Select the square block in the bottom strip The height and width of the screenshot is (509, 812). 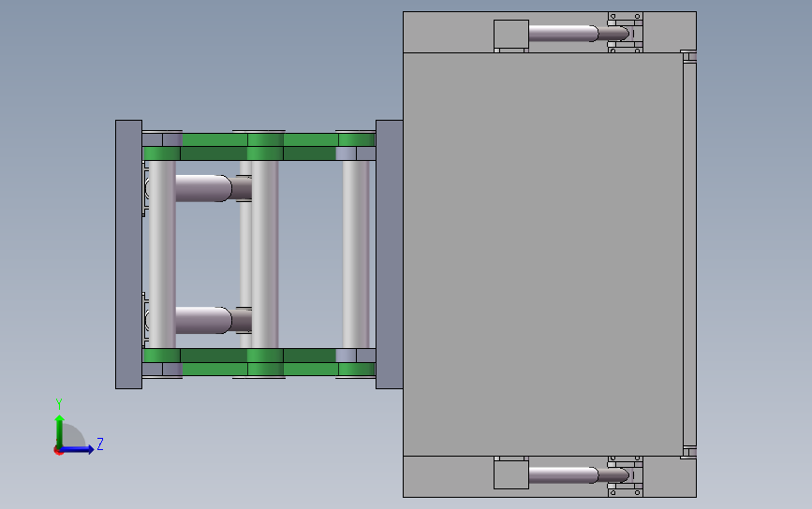[511, 474]
